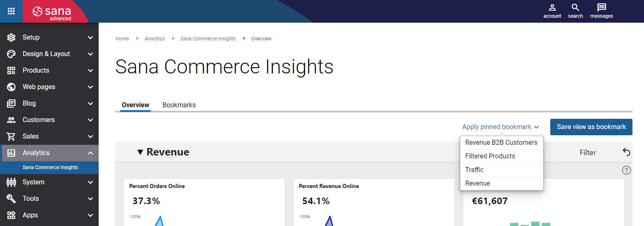The width and height of the screenshot is (644, 226).
Task: Click the Sales cart icon
Action: [x=11, y=136]
